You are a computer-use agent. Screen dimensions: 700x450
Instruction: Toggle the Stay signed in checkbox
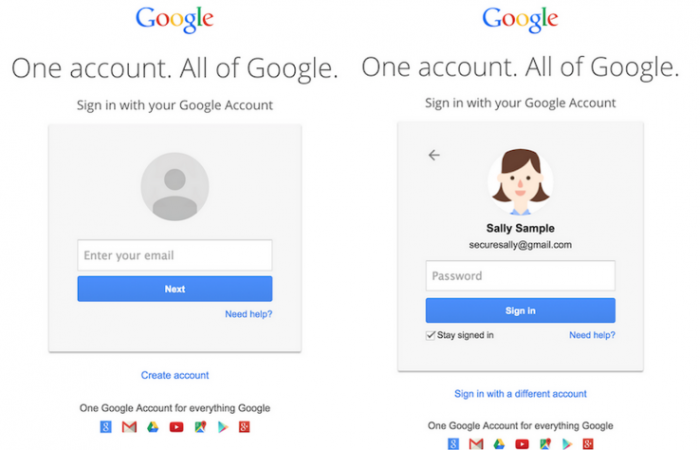tap(431, 335)
